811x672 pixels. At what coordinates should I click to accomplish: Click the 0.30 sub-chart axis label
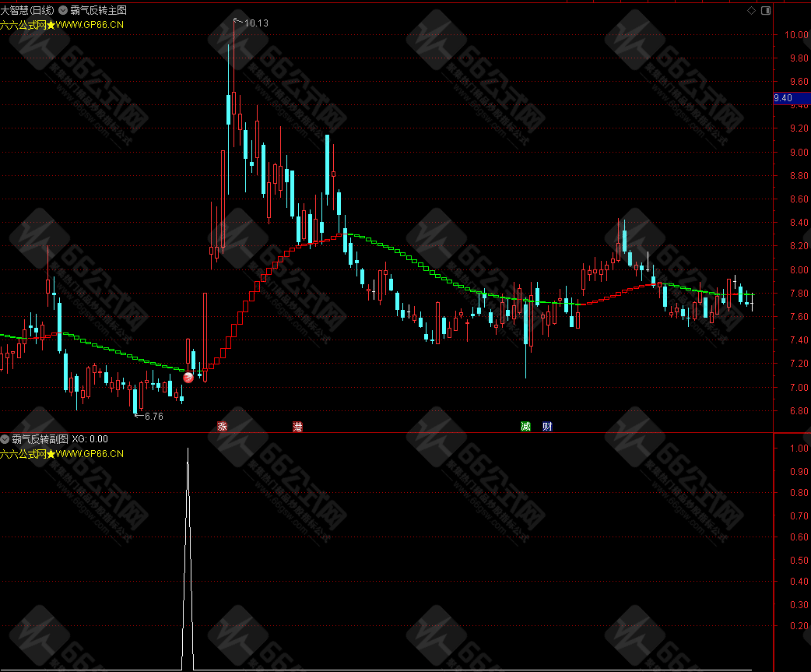799,605
